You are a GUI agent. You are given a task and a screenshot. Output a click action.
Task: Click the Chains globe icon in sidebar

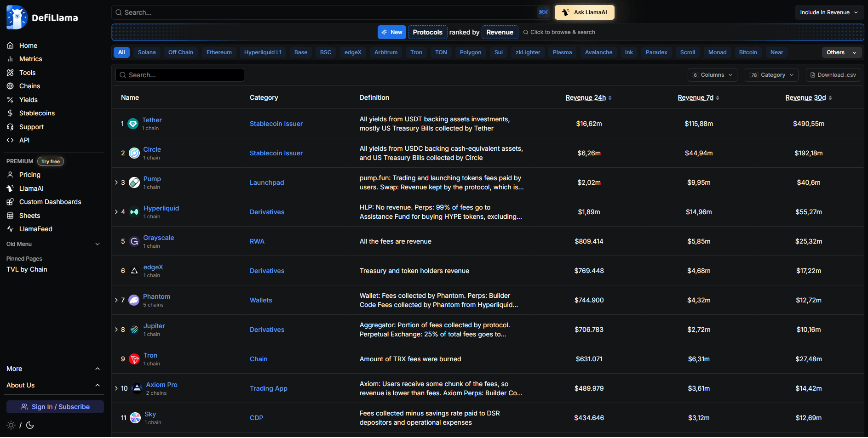10,86
